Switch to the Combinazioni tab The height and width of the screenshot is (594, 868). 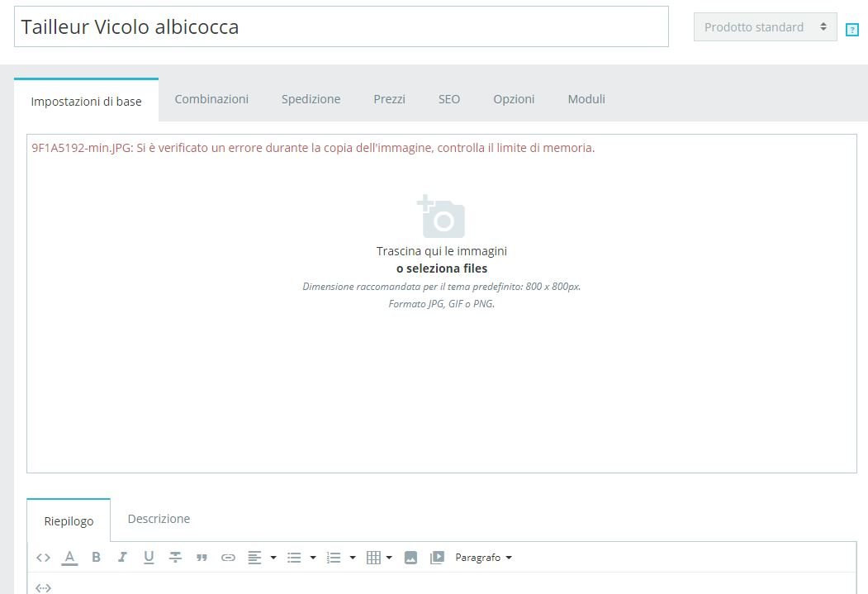click(211, 99)
